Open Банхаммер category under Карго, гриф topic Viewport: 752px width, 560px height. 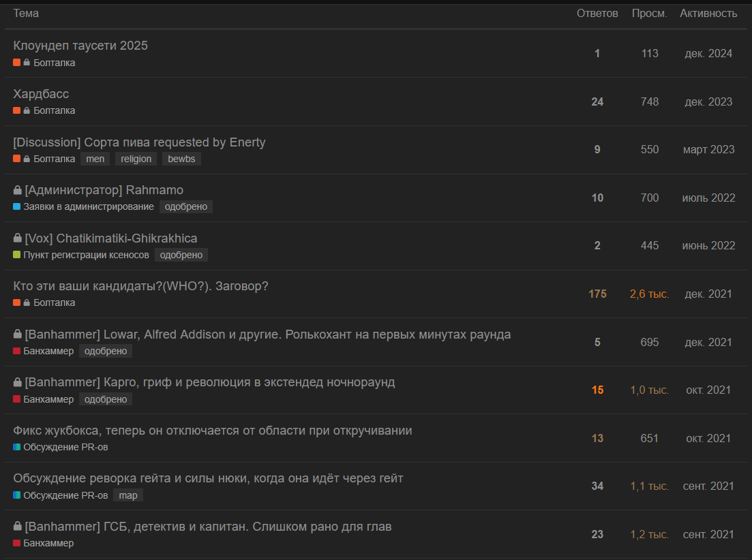tap(48, 399)
